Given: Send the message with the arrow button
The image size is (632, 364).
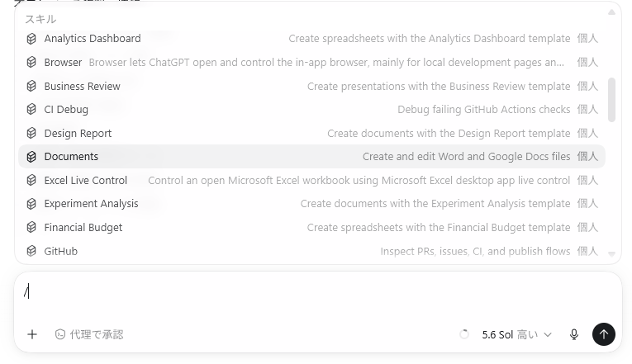Looking at the screenshot, I should 603,334.
